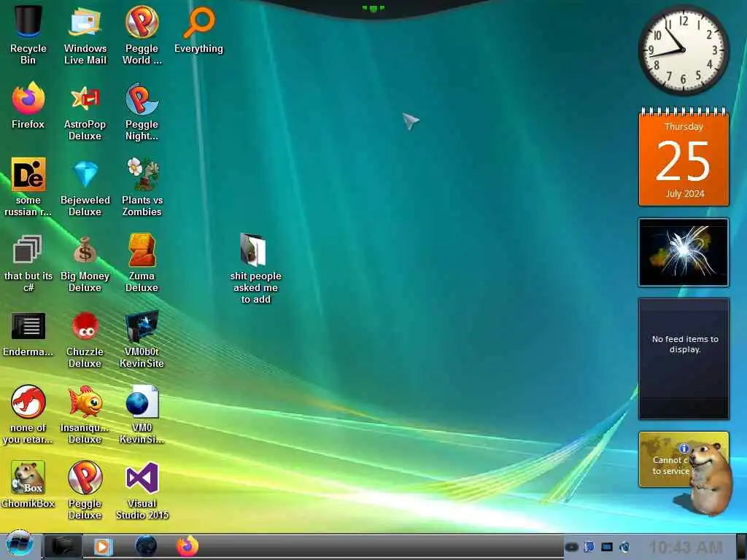Click the analog clock gadget
Image resolution: width=747 pixels, height=560 pixels.
point(684,50)
